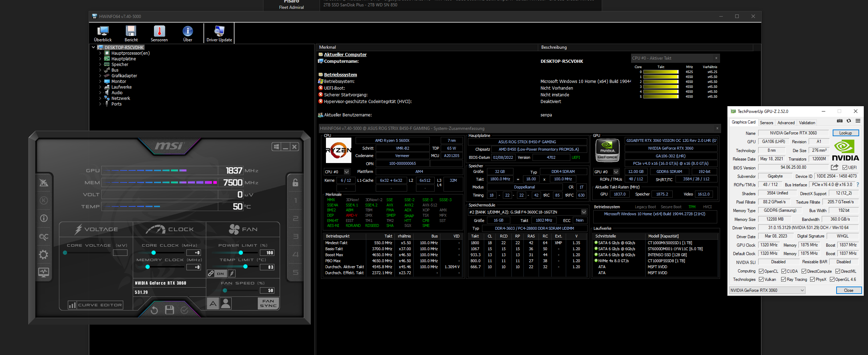Click the Über about icon
Viewport: 868px width, 355px height.
(x=188, y=34)
